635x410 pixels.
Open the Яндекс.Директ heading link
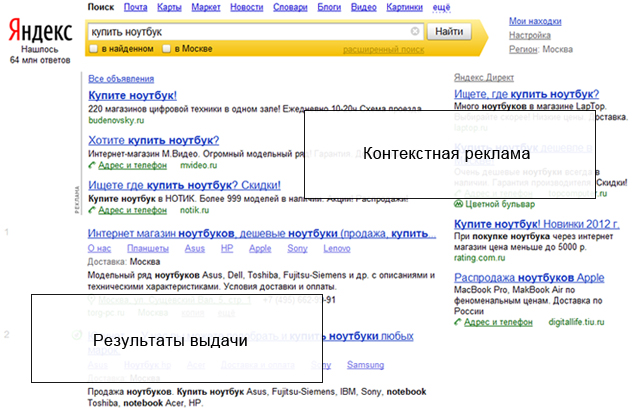click(x=484, y=77)
